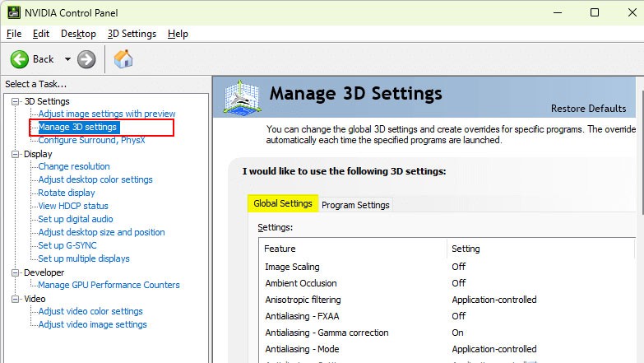Click the Restore Defaults button
The height and width of the screenshot is (363, 644).
point(588,109)
